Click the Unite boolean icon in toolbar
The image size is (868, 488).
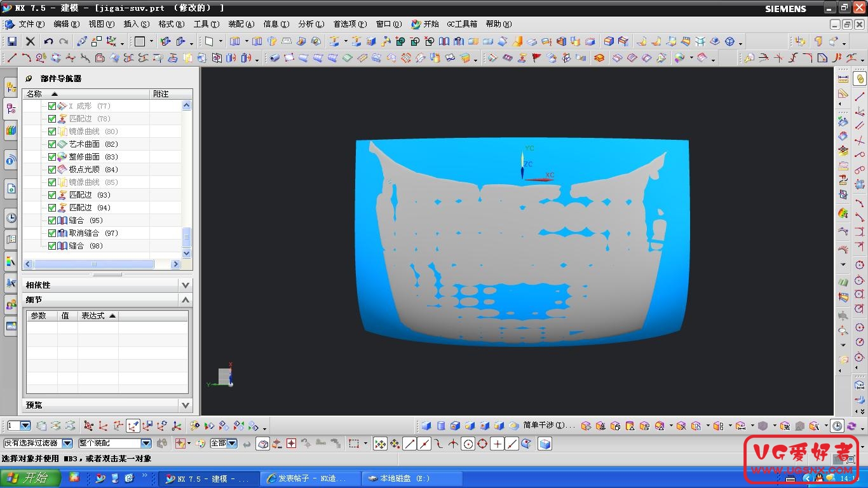(x=400, y=41)
